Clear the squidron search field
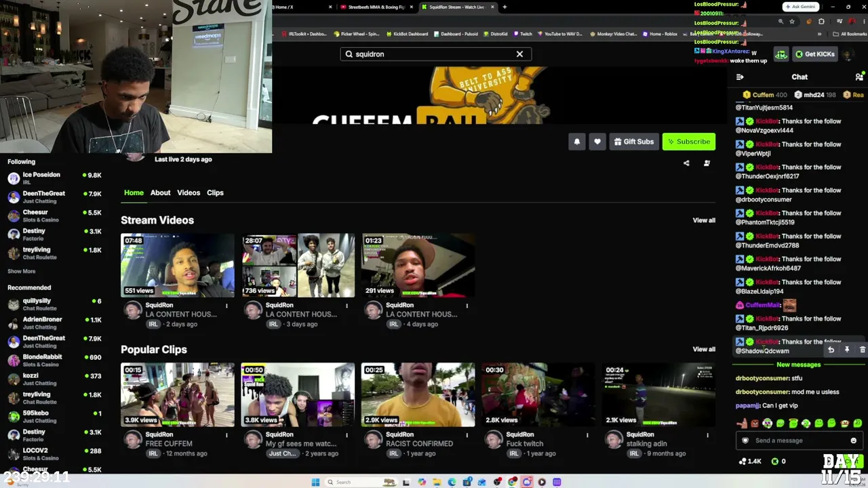 [519, 54]
